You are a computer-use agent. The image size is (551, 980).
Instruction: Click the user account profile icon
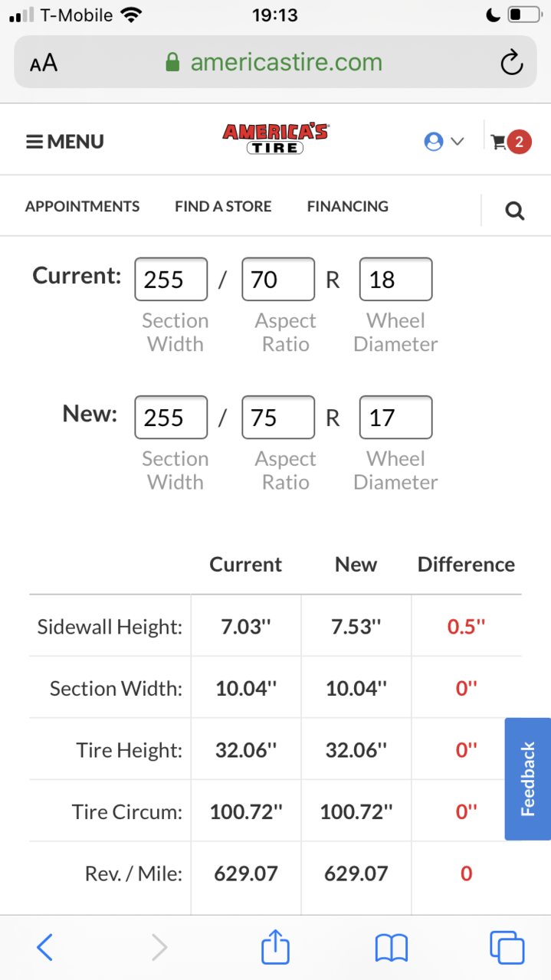pos(434,142)
